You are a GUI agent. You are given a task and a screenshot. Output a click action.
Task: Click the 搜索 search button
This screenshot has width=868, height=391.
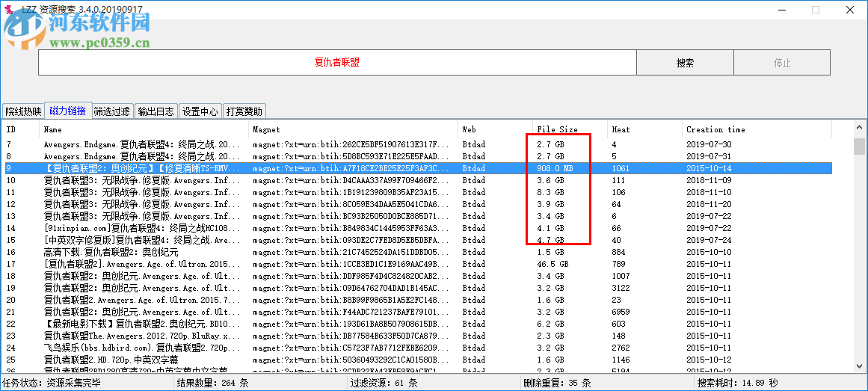pos(685,63)
